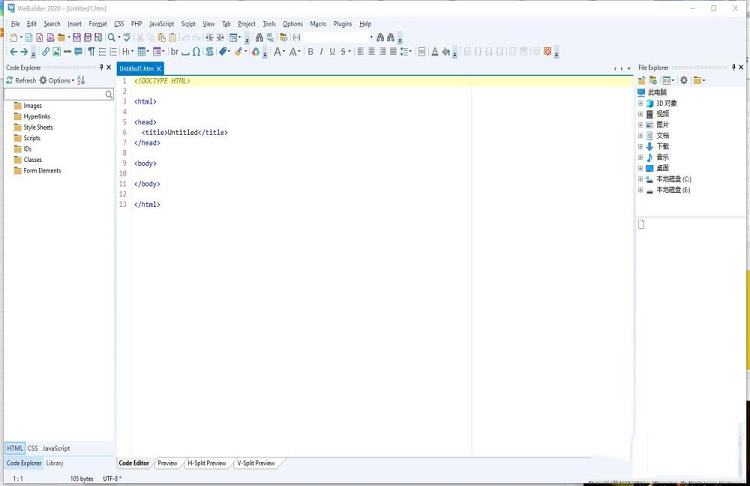Viewport: 750px width, 486px height.
Task: Open the Insert menu
Action: coord(75,23)
